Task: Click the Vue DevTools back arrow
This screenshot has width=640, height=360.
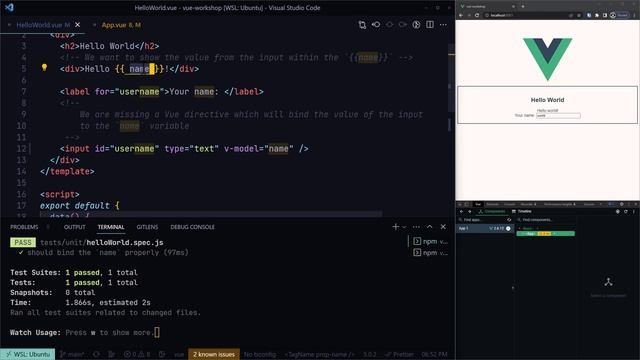Action: point(461,211)
